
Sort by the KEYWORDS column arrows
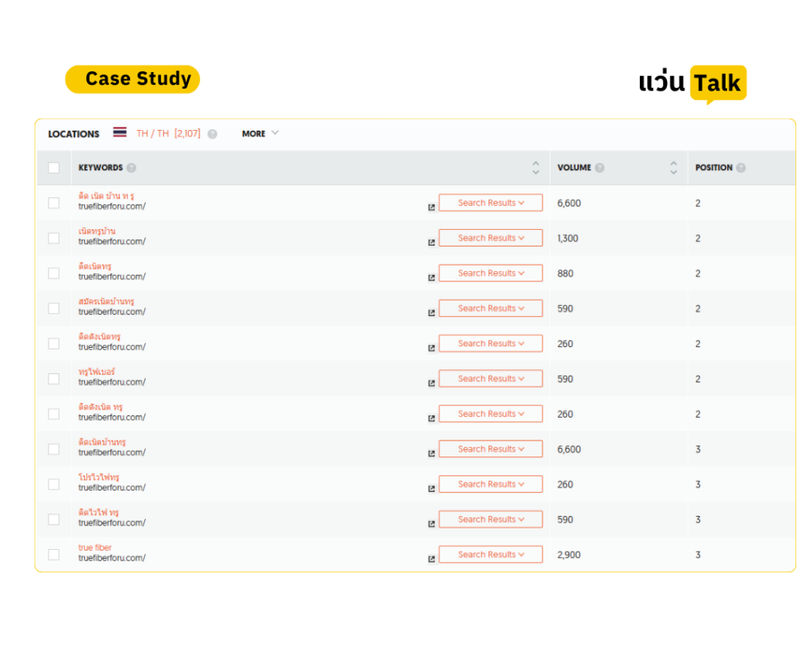click(535, 168)
